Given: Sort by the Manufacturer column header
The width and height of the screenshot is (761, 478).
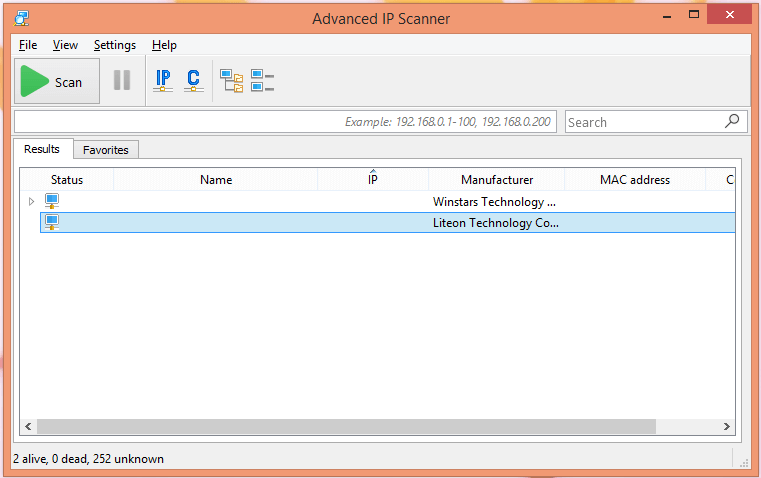Looking at the screenshot, I should tap(497, 180).
